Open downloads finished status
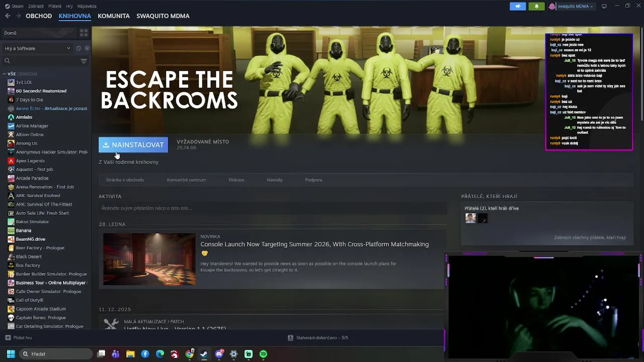This screenshot has height=362, width=644. [318, 338]
